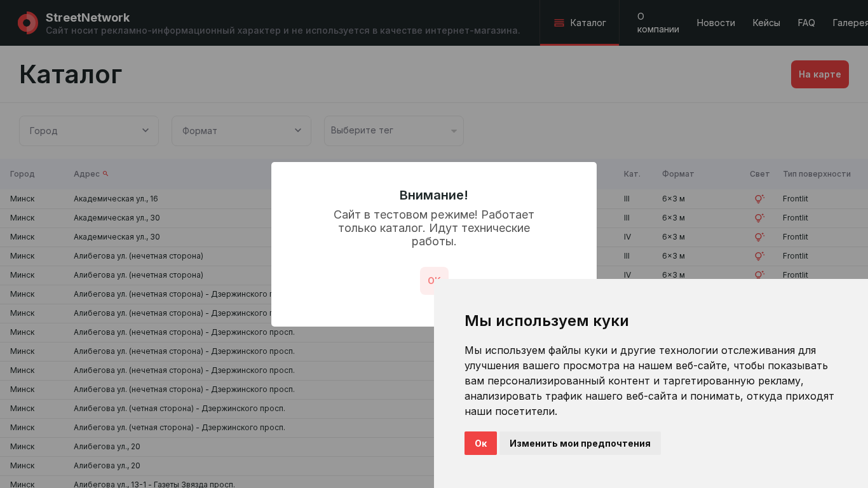Click light bulb icon in fourth table row
The width and height of the screenshot is (868, 488).
[759, 256]
